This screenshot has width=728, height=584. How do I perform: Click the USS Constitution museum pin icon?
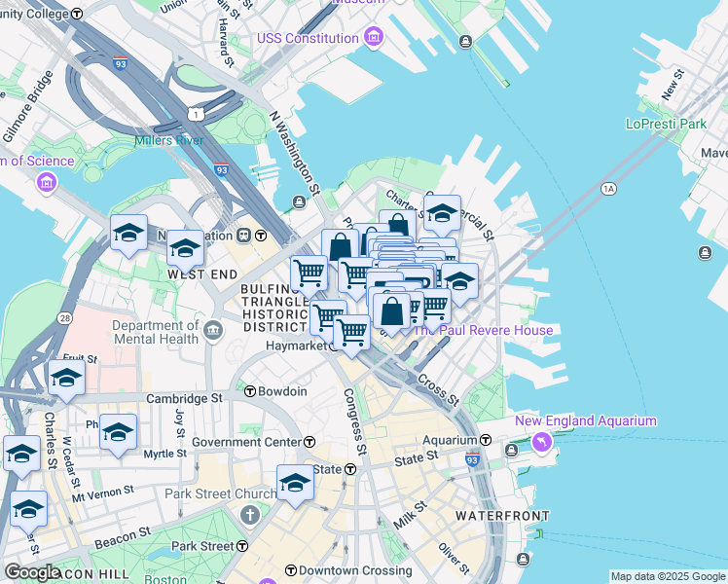click(374, 37)
